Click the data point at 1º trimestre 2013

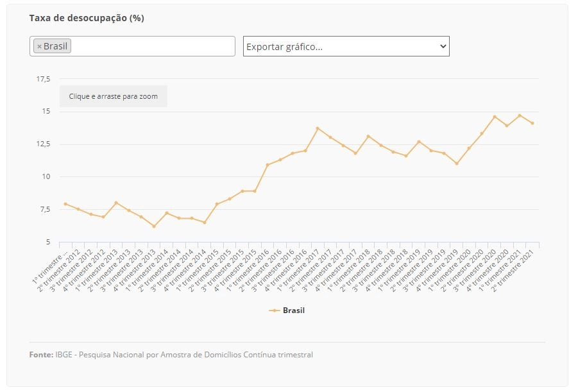pyautogui.click(x=116, y=203)
